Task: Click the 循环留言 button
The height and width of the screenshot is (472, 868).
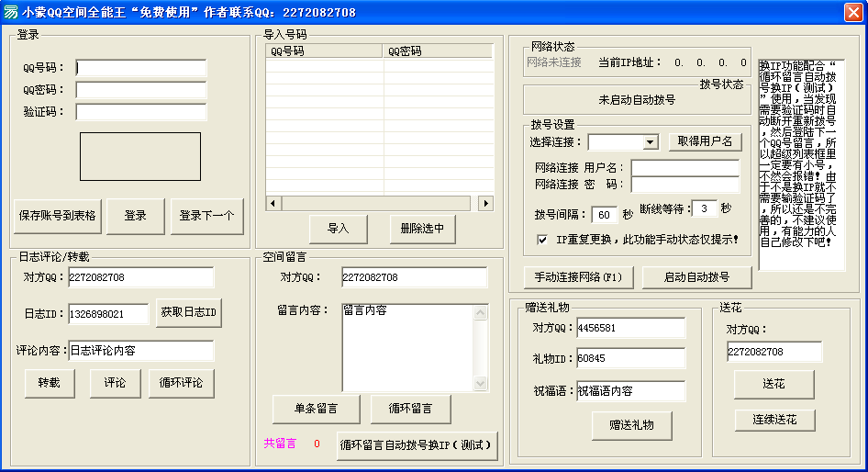Action: (410, 409)
